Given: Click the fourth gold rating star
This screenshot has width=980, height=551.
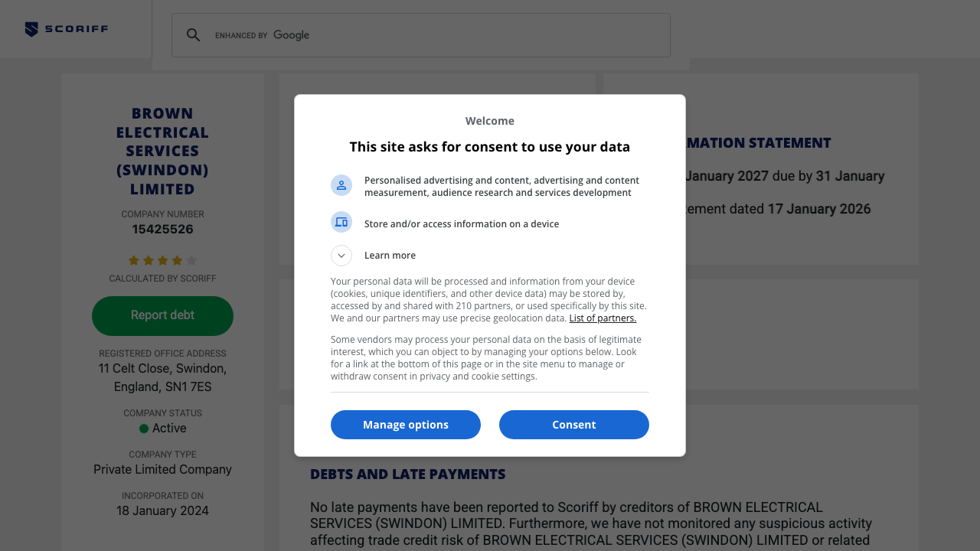Looking at the screenshot, I should pos(177,260).
